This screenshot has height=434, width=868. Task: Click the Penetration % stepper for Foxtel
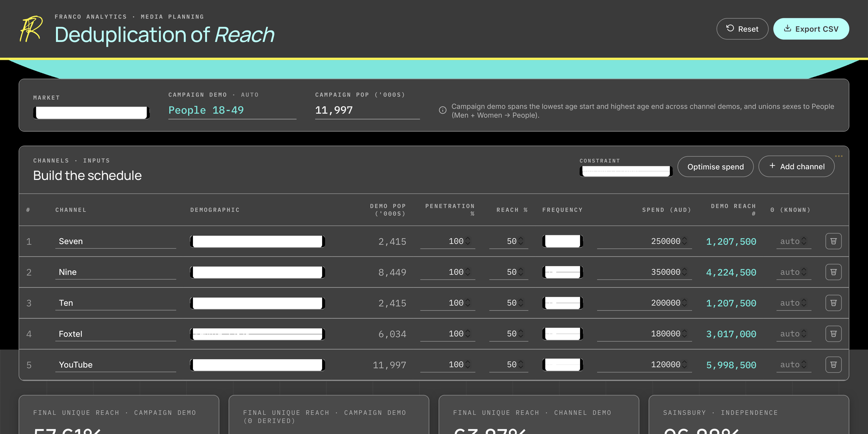pyautogui.click(x=468, y=334)
